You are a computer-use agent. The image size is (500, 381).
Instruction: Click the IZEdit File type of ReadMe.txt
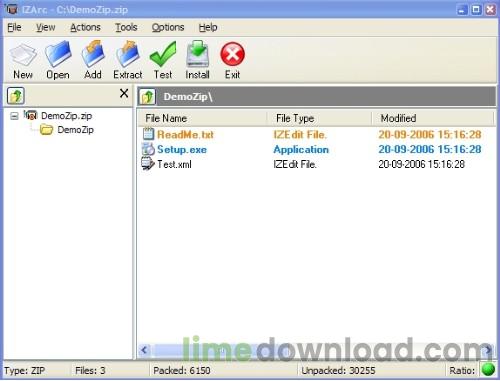[300, 134]
